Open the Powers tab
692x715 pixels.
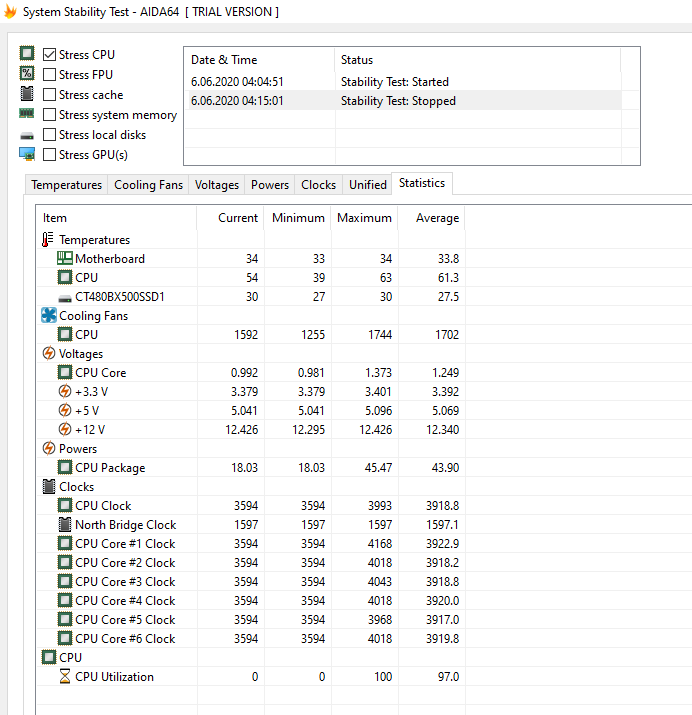pyautogui.click(x=270, y=185)
